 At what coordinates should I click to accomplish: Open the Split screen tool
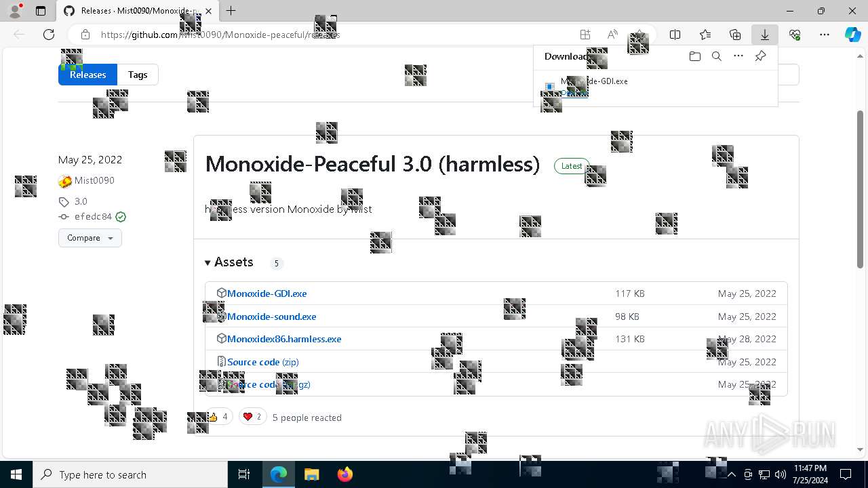(x=675, y=35)
